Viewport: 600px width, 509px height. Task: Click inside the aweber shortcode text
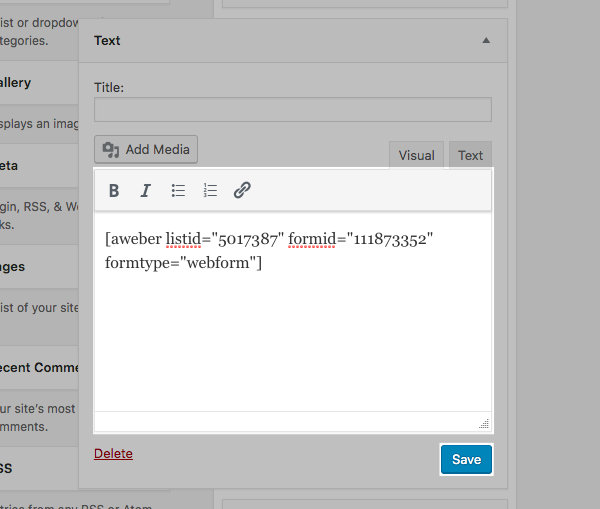pos(268,251)
